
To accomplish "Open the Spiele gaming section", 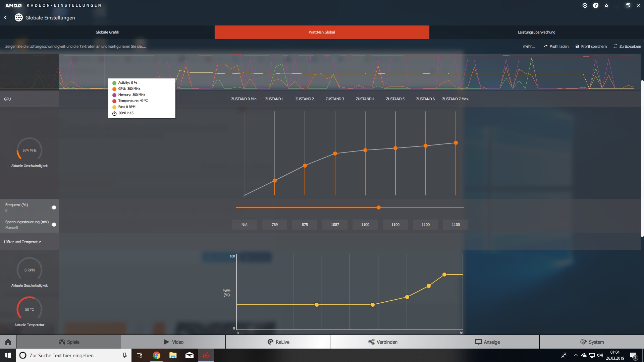I will 69,342.
